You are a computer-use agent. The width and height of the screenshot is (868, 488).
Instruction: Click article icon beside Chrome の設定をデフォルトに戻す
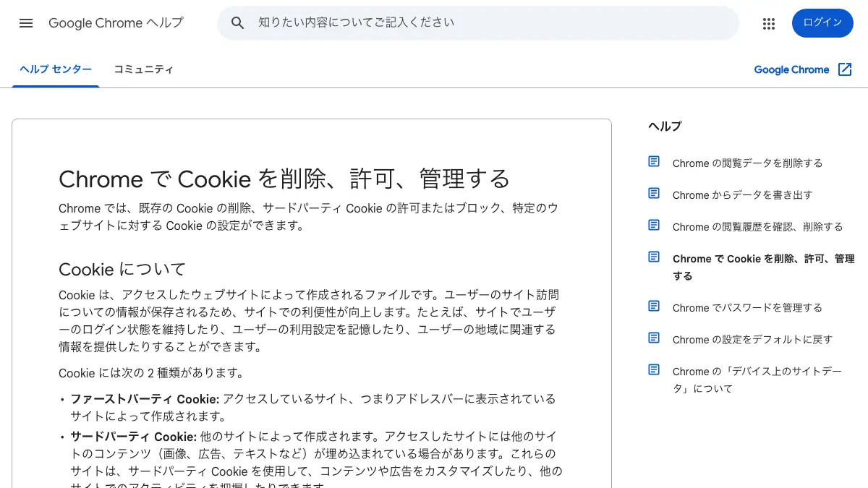(x=654, y=338)
